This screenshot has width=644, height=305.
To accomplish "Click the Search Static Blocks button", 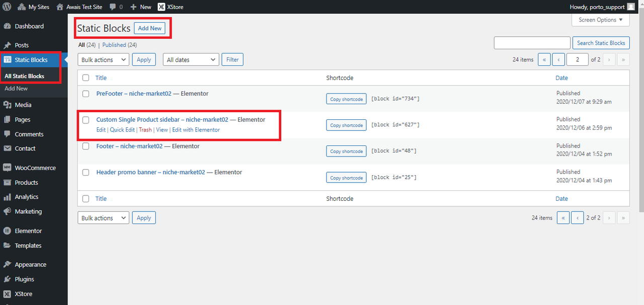I will (x=601, y=43).
